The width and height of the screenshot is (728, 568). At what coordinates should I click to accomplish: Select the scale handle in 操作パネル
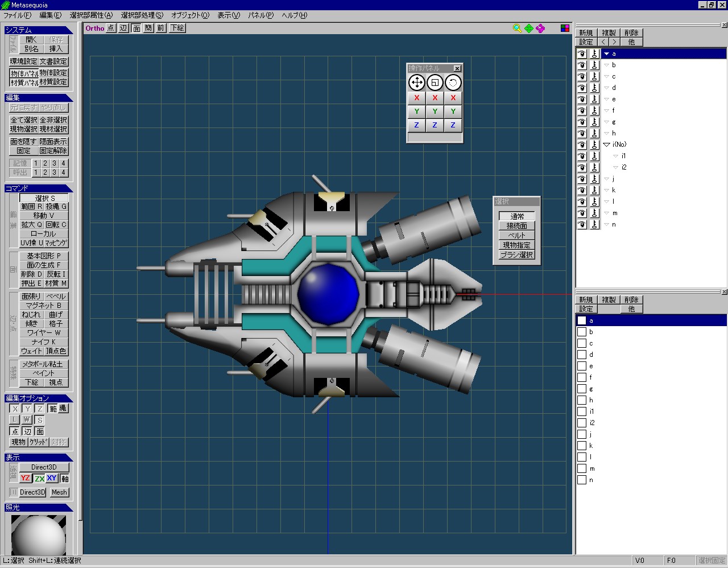point(435,83)
